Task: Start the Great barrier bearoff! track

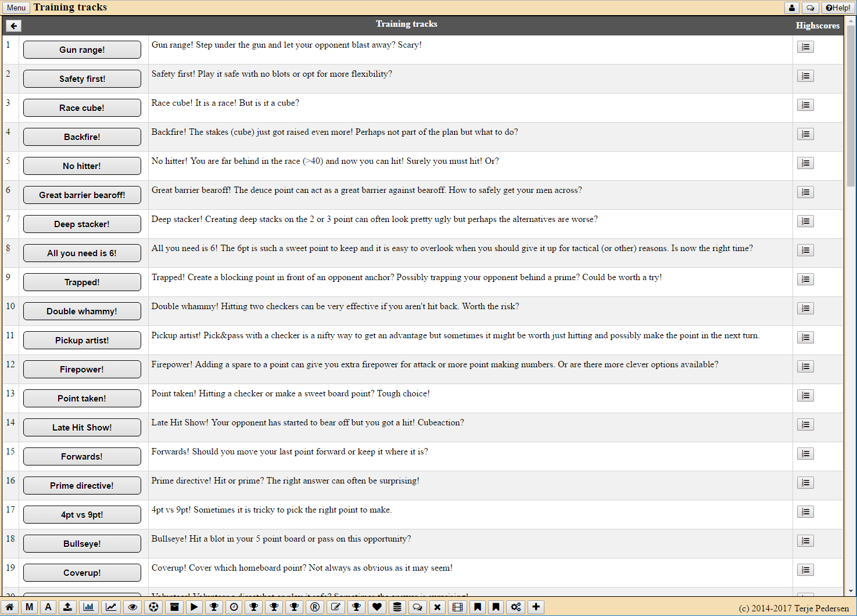Action: tap(82, 195)
